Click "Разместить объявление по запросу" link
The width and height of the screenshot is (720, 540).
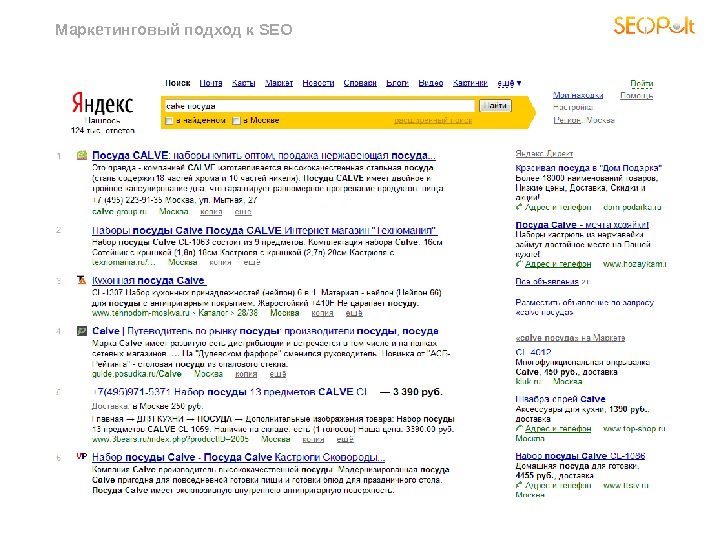pyautogui.click(x=585, y=307)
